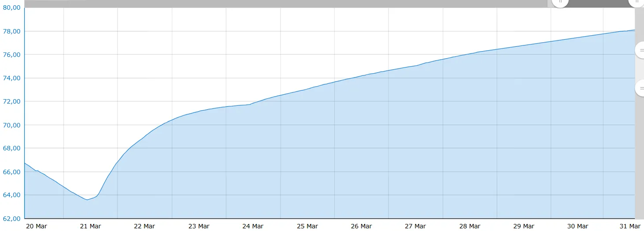
Task: Select the 62,00 value axis label
Action: pos(11,219)
